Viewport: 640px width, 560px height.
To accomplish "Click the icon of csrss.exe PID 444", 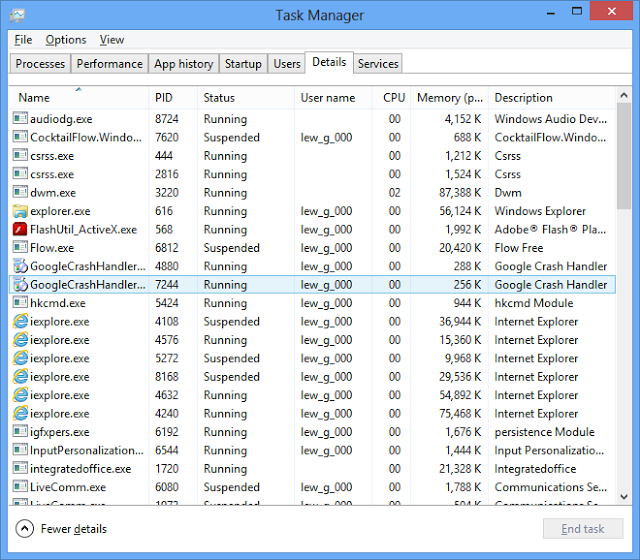I will [x=20, y=155].
